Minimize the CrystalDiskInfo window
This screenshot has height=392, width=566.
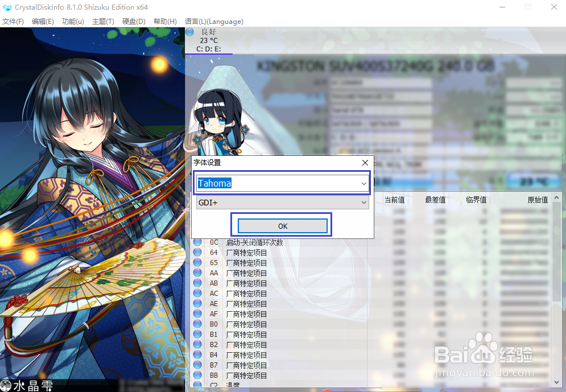502,7
